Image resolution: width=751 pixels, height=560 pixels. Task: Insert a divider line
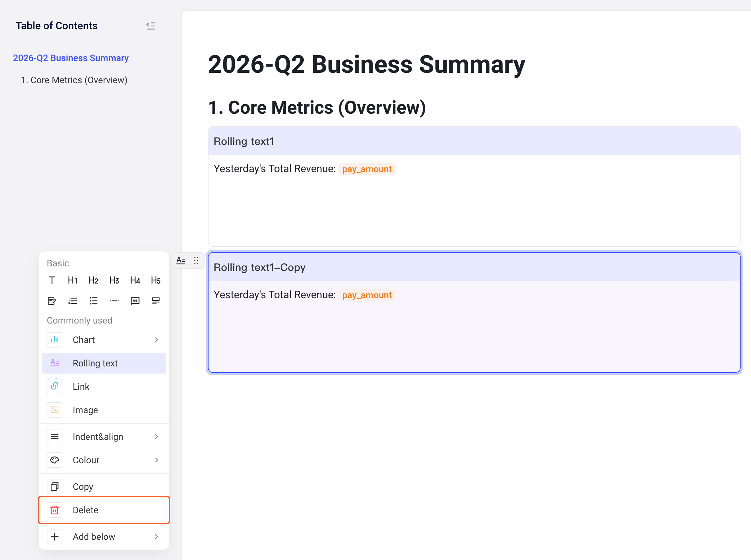[114, 301]
